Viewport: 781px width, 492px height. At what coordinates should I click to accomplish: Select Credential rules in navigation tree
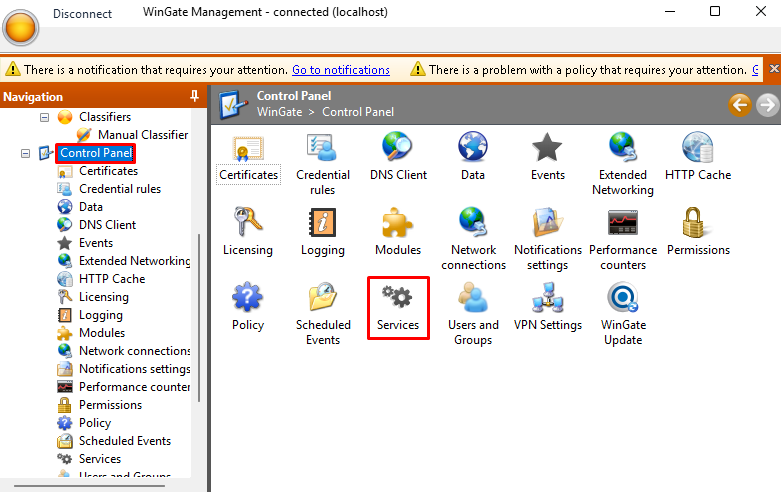click(x=120, y=189)
